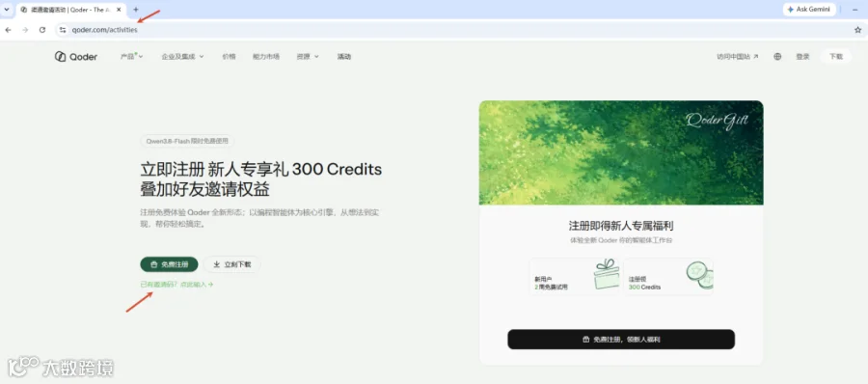Follow the 访问中国站 link
This screenshot has height=384, width=868.
tap(738, 57)
